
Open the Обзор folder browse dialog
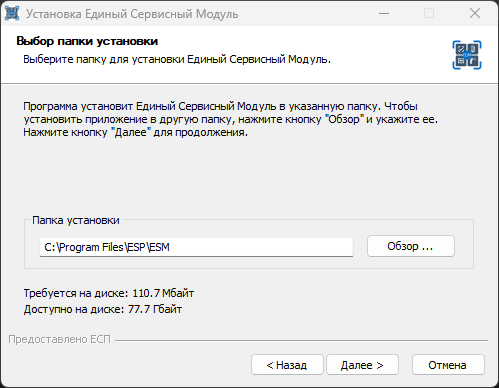click(x=411, y=246)
